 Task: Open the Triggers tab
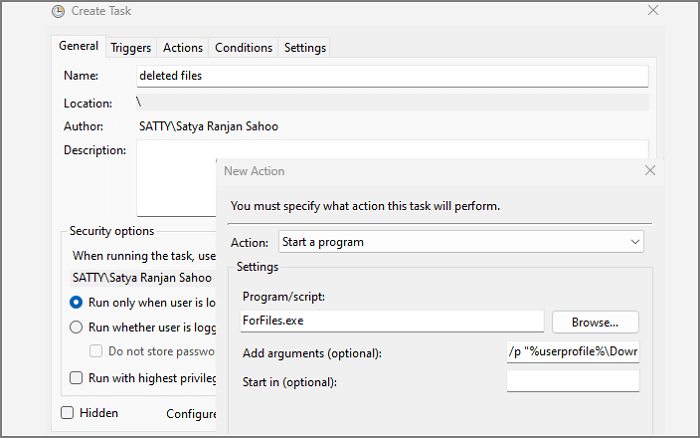click(x=131, y=48)
